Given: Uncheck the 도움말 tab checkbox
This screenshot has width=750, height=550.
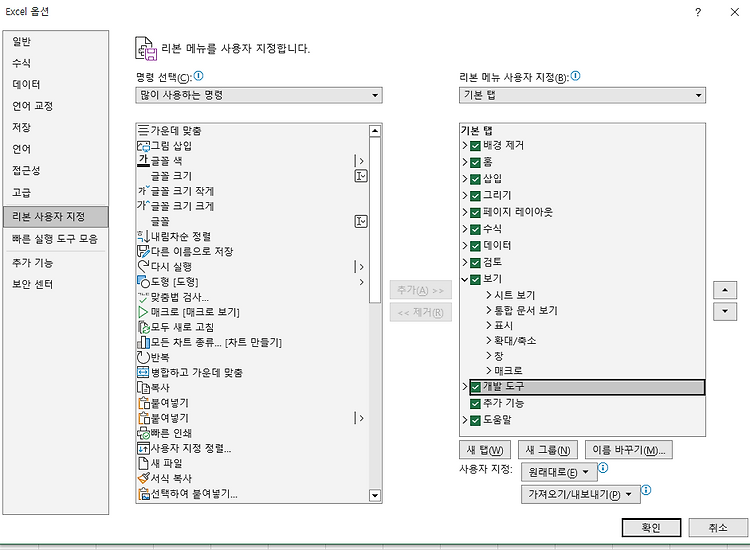Looking at the screenshot, I should coord(475,420).
